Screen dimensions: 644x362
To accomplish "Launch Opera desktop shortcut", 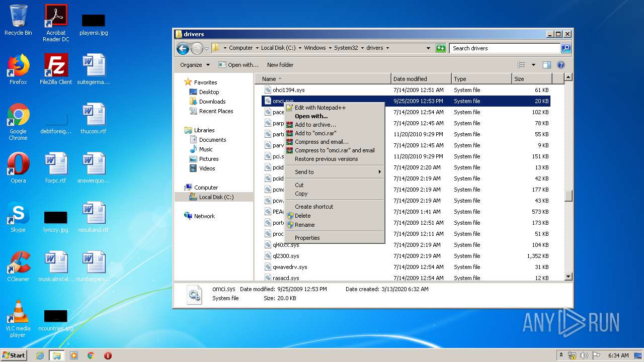I will coord(18,167).
